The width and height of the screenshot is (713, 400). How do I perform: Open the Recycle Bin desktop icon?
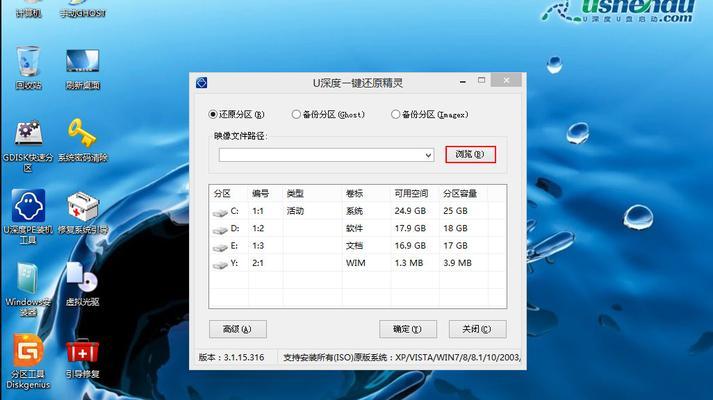[28, 61]
